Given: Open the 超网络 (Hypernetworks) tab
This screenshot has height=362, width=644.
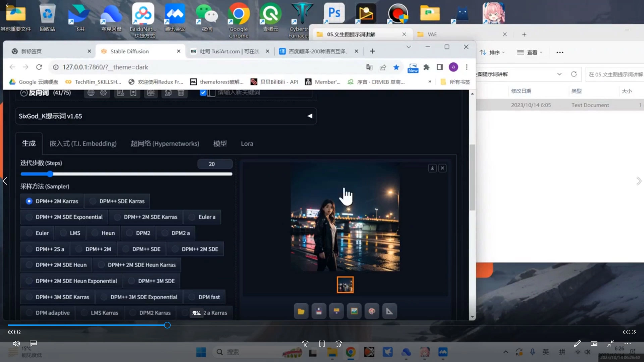Looking at the screenshot, I should (x=165, y=143).
